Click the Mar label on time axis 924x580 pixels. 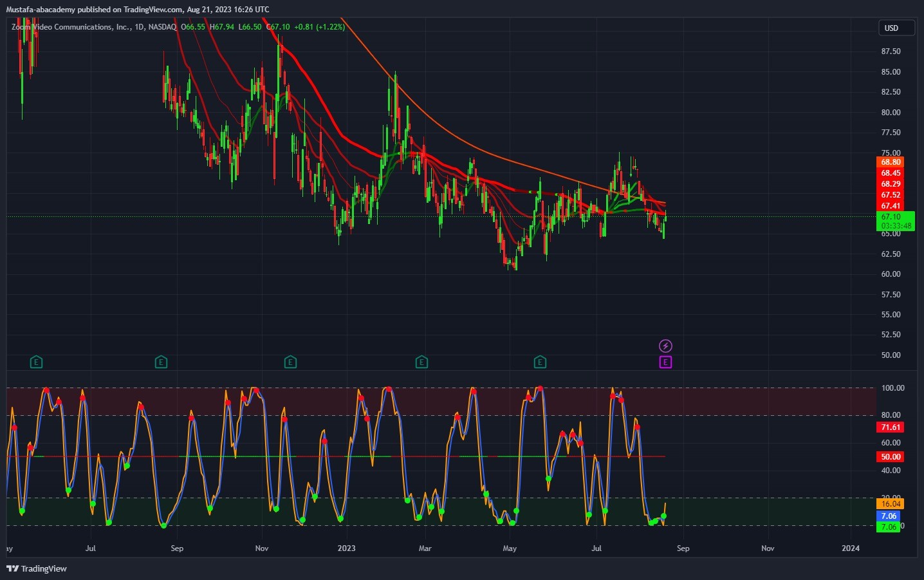pyautogui.click(x=425, y=548)
